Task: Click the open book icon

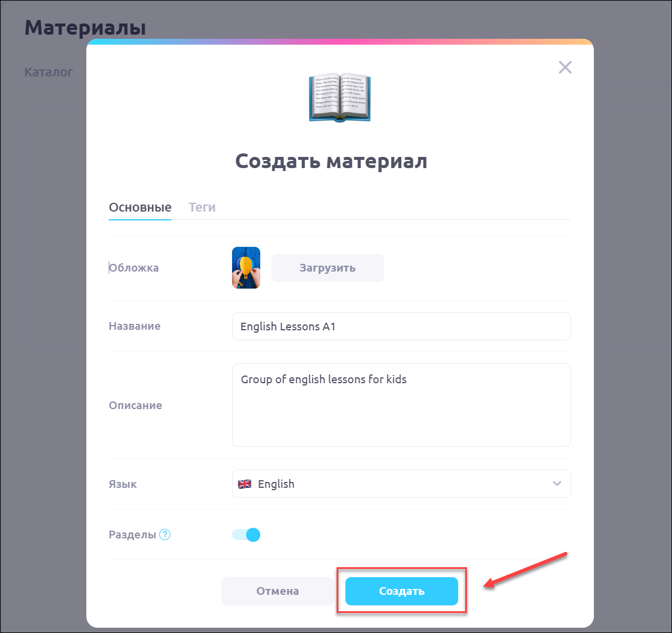Action: coord(340,98)
